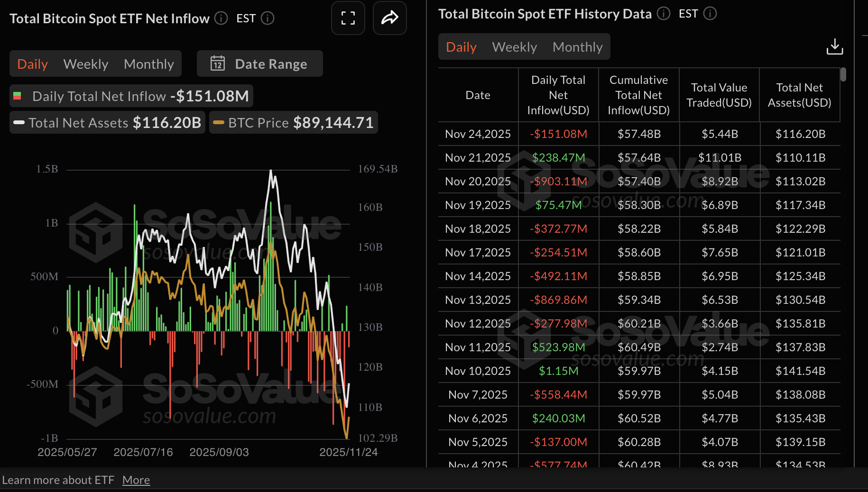Switch the chart to Weekly view

pyautogui.click(x=85, y=64)
